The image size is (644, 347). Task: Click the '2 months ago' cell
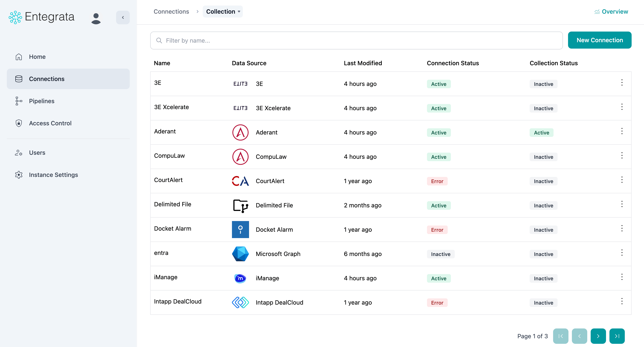[x=363, y=205]
